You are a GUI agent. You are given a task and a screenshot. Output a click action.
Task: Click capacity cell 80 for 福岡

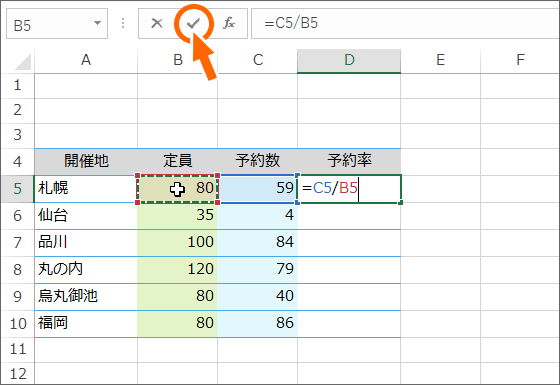pos(178,324)
